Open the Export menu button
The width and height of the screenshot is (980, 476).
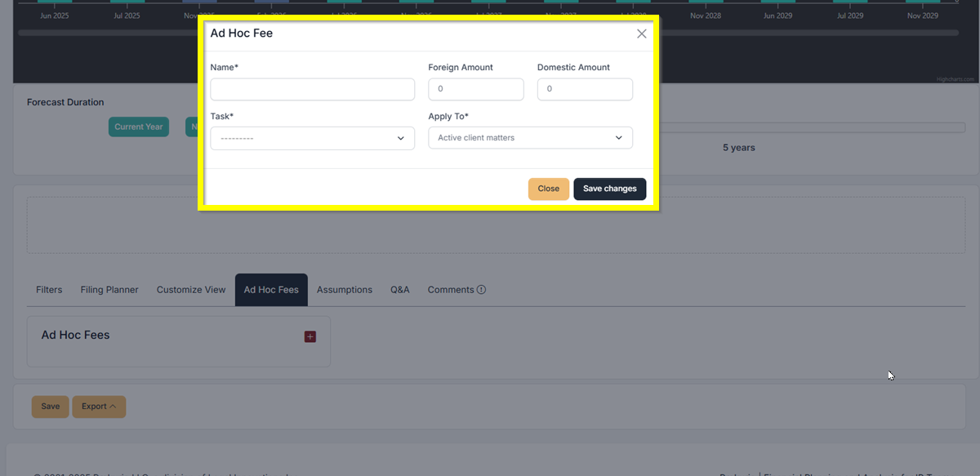99,407
